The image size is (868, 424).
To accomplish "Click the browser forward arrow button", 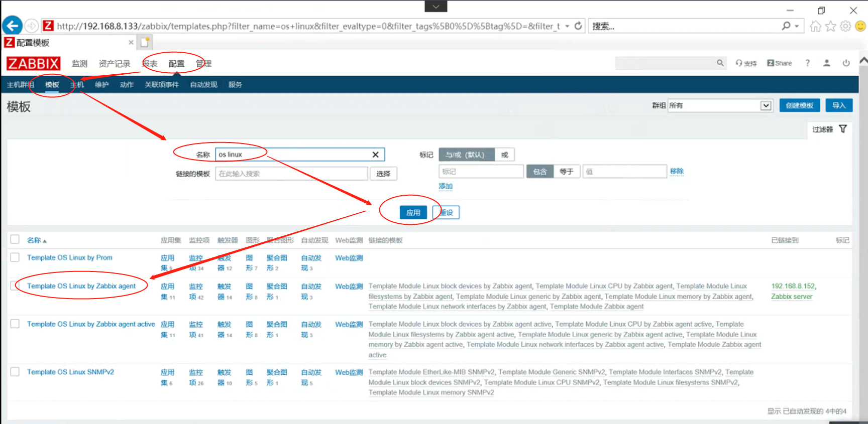I will 31,26.
